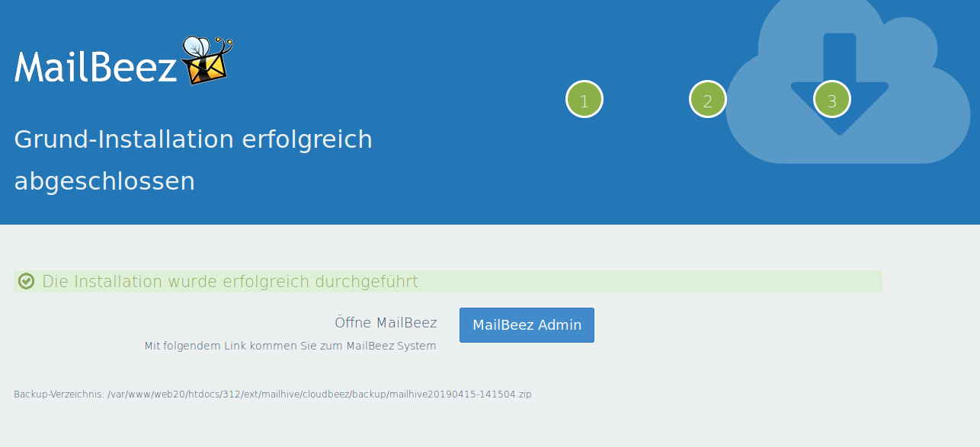Select installation step 3 circle
Image resolution: width=980 pixels, height=447 pixels.
coord(831,100)
